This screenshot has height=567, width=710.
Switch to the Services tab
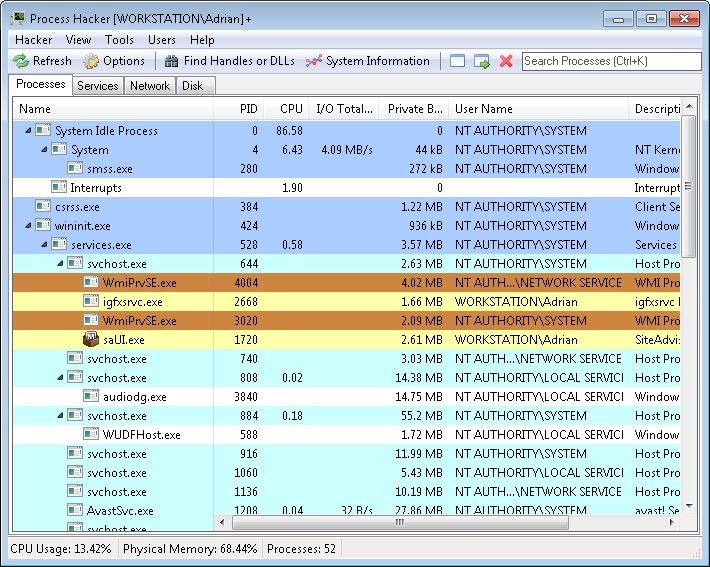pyautogui.click(x=97, y=86)
